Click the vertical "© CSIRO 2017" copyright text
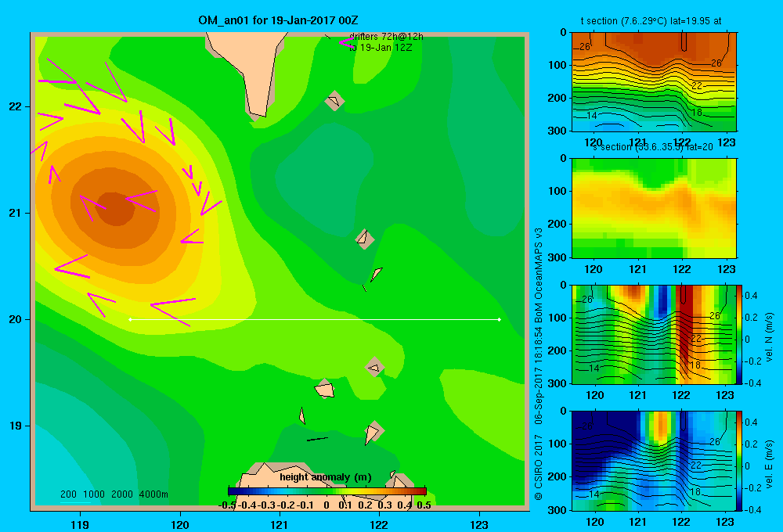 tap(539, 468)
